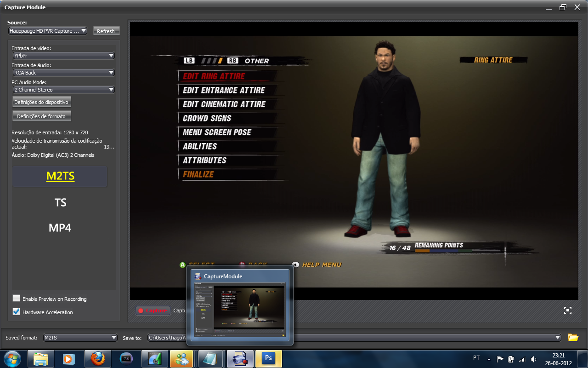Viewport: 588px width, 368px height.
Task: Expand the PC Audio Mode dropdown
Action: tap(63, 90)
